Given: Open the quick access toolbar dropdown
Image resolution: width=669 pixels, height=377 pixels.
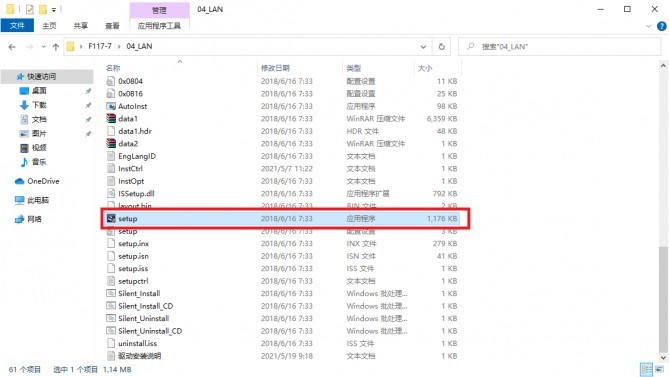Looking at the screenshot, I should point(54,9).
